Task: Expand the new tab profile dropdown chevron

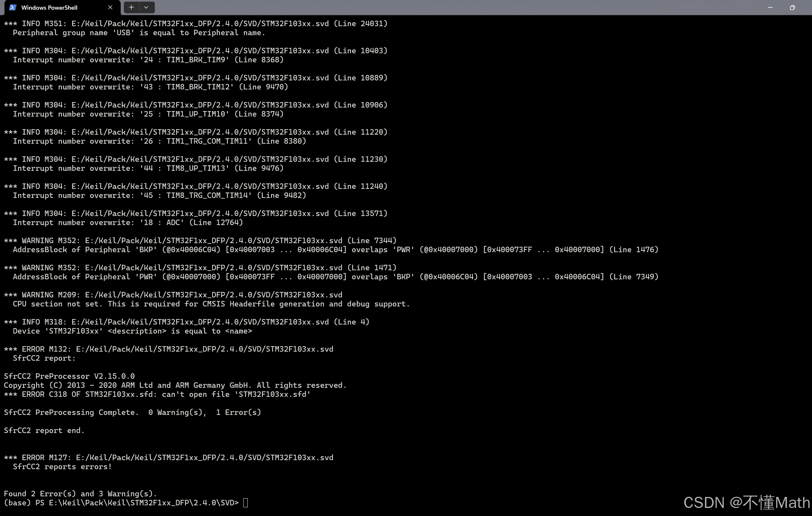Action: click(x=146, y=7)
